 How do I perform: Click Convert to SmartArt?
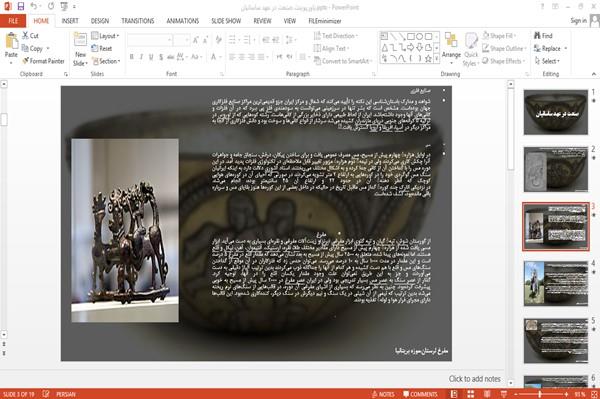pyautogui.click(x=343, y=61)
